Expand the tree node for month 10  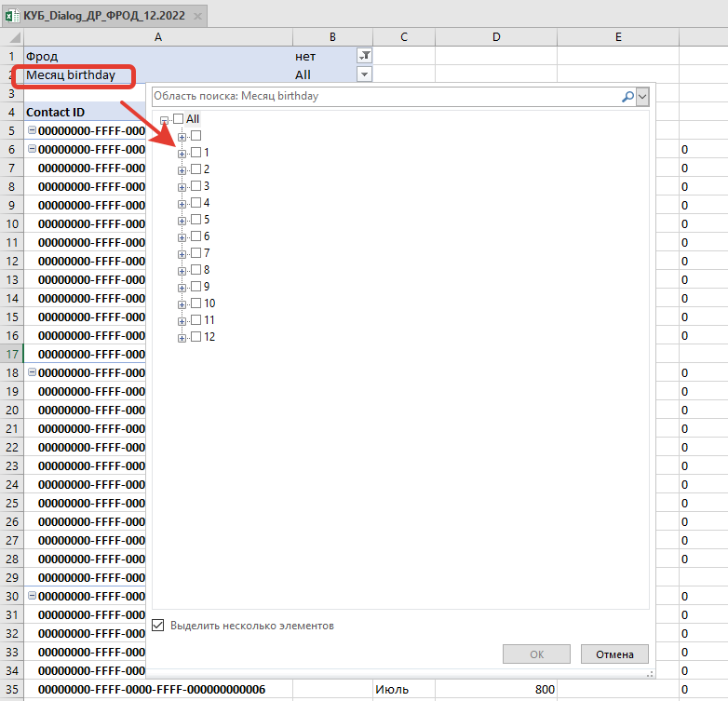click(182, 303)
